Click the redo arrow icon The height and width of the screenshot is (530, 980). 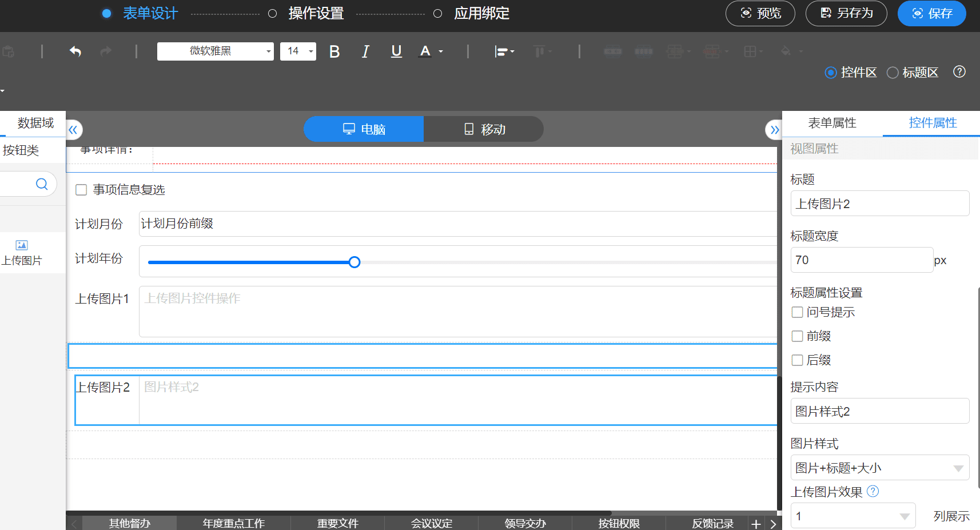tap(106, 51)
